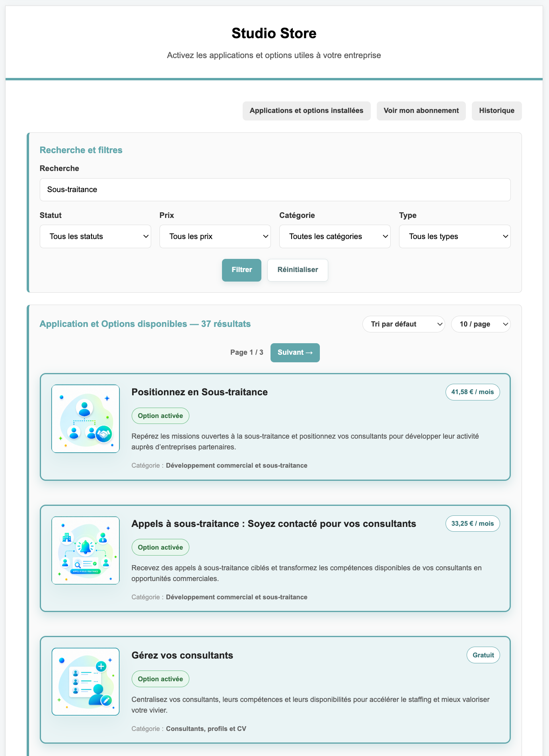Click Option activée badge on Gérez vos consultants
The width and height of the screenshot is (549, 756).
[160, 679]
